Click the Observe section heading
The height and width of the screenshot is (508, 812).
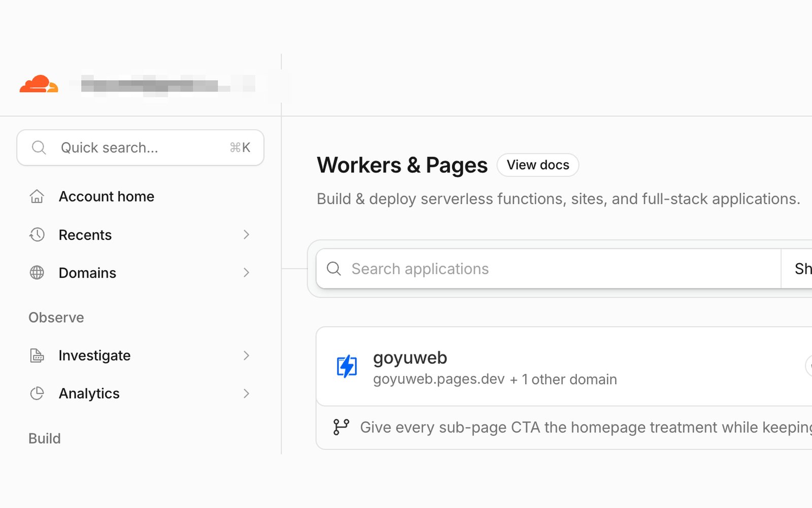pyautogui.click(x=56, y=317)
